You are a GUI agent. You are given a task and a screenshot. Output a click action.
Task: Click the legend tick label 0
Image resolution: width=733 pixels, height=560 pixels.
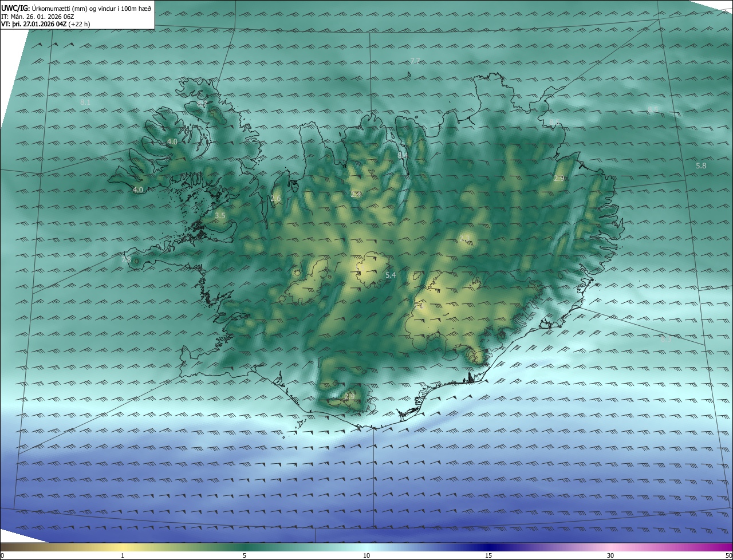click(2, 555)
